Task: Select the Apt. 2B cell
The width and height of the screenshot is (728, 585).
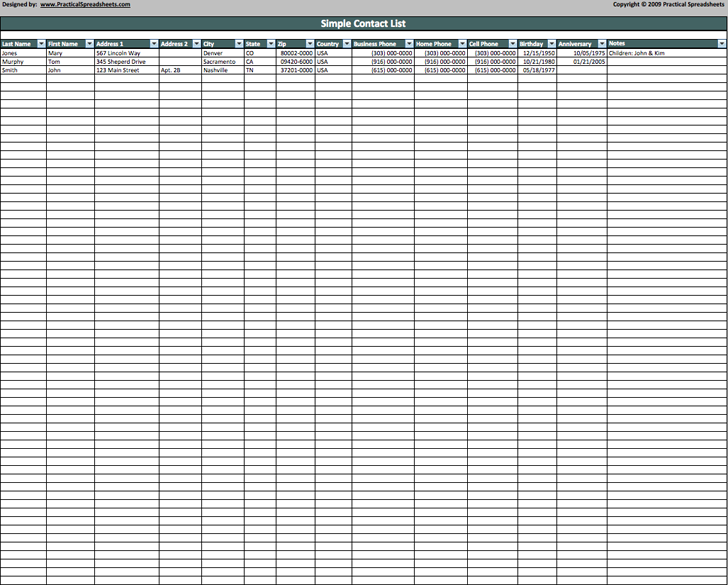Action: 180,70
